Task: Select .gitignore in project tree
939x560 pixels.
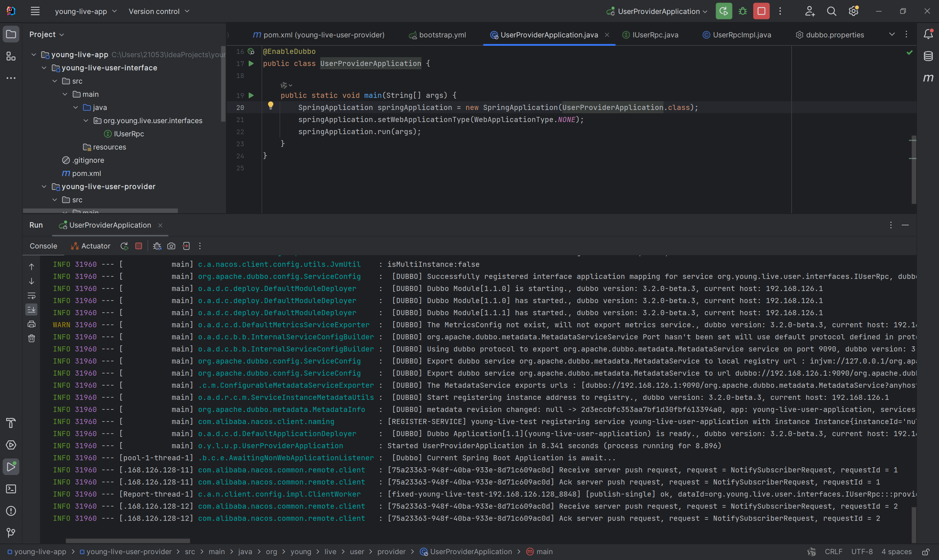Action: (83, 161)
